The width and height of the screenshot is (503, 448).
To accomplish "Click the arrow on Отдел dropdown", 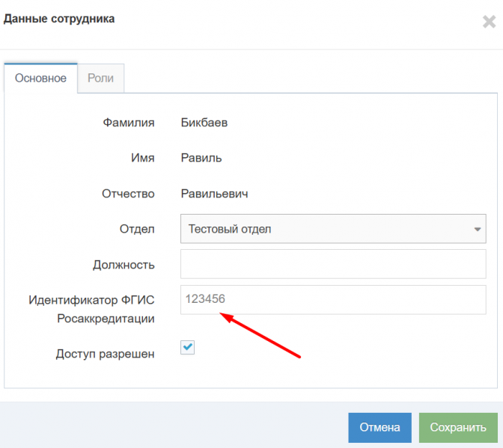I will tap(478, 230).
